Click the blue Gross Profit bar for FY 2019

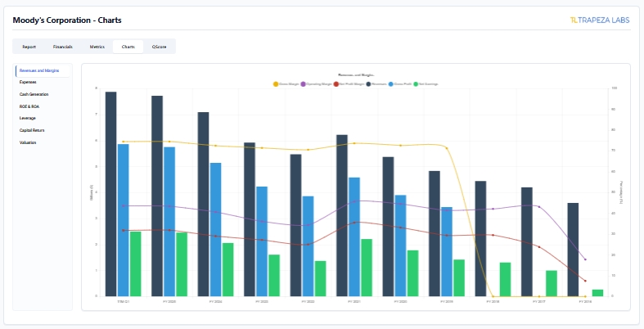(x=447, y=252)
